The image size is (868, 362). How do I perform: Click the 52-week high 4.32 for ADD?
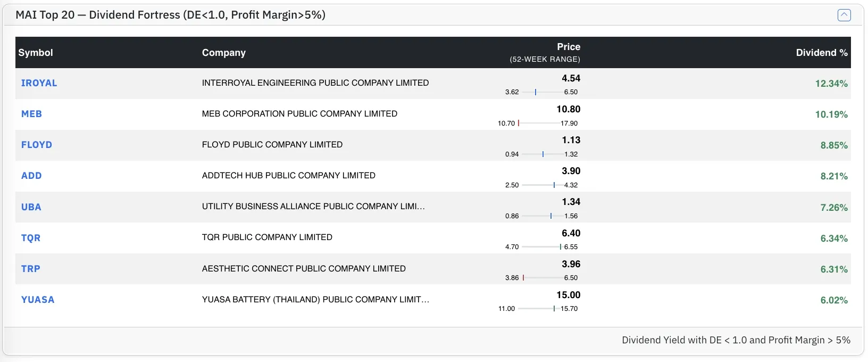tap(571, 185)
